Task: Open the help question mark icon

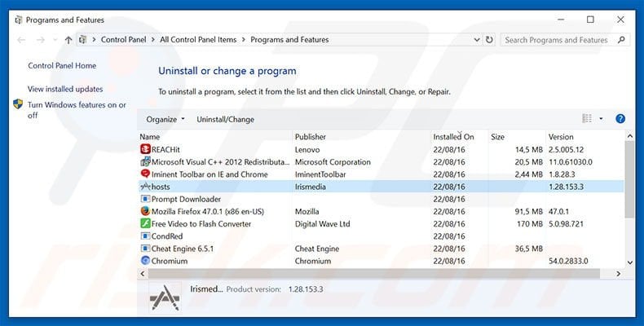Action: pos(620,119)
